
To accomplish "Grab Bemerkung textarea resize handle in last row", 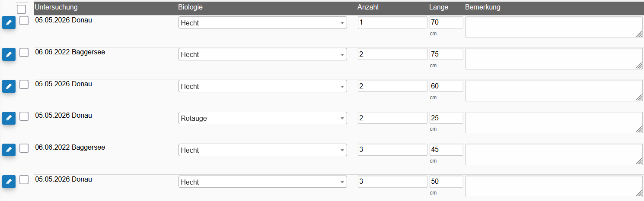I will click(639, 194).
